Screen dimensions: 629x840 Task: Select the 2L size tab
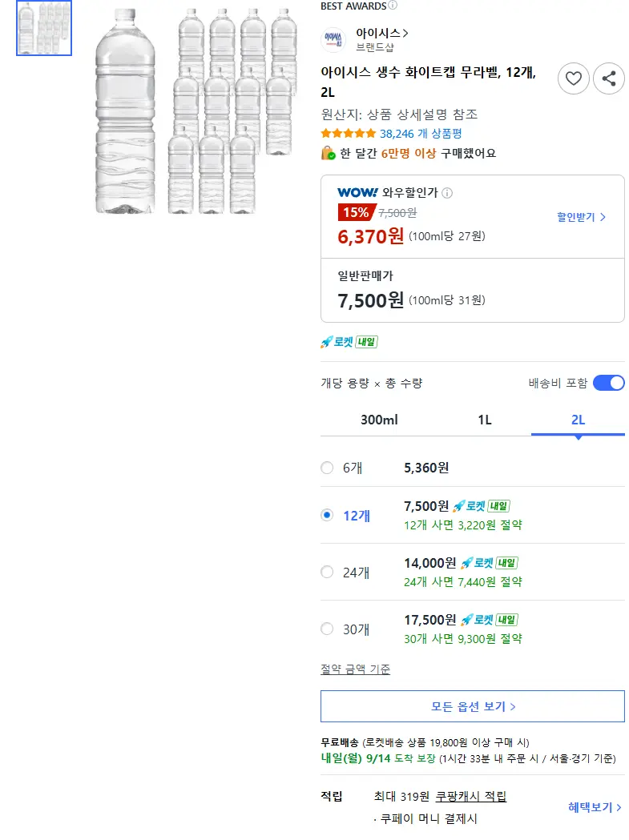578,420
